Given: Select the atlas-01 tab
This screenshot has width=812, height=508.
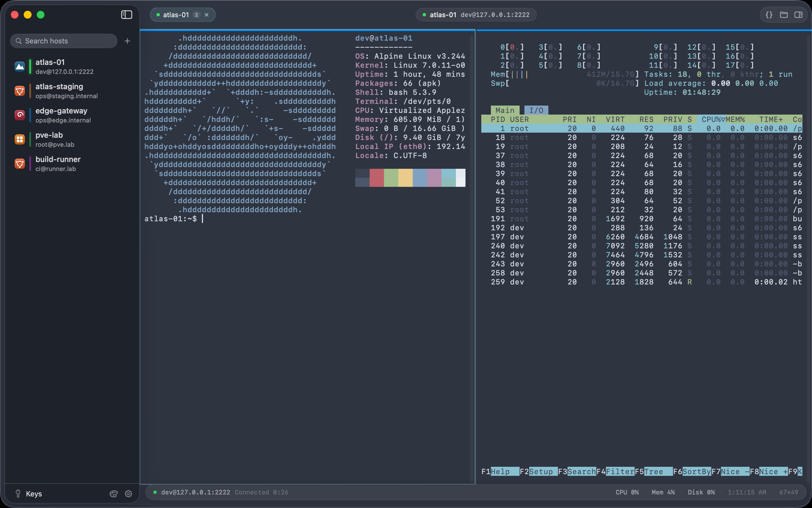Looking at the screenshot, I should click(182, 15).
